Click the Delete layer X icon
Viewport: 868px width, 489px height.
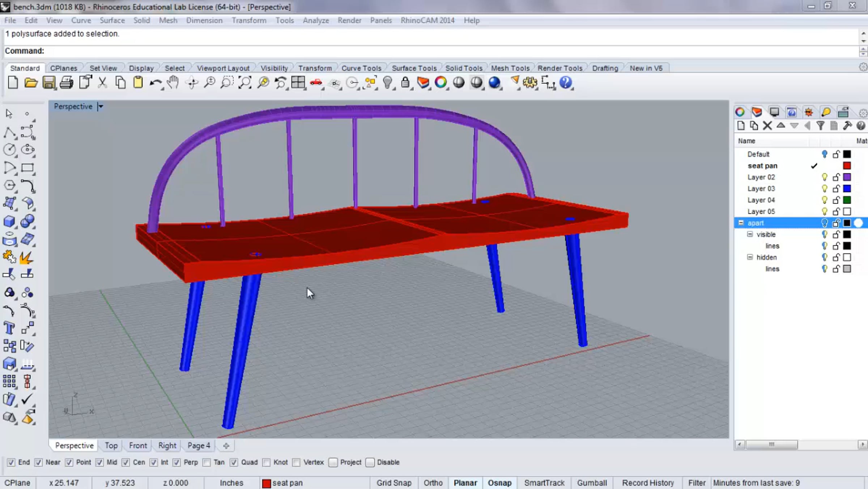[767, 126]
